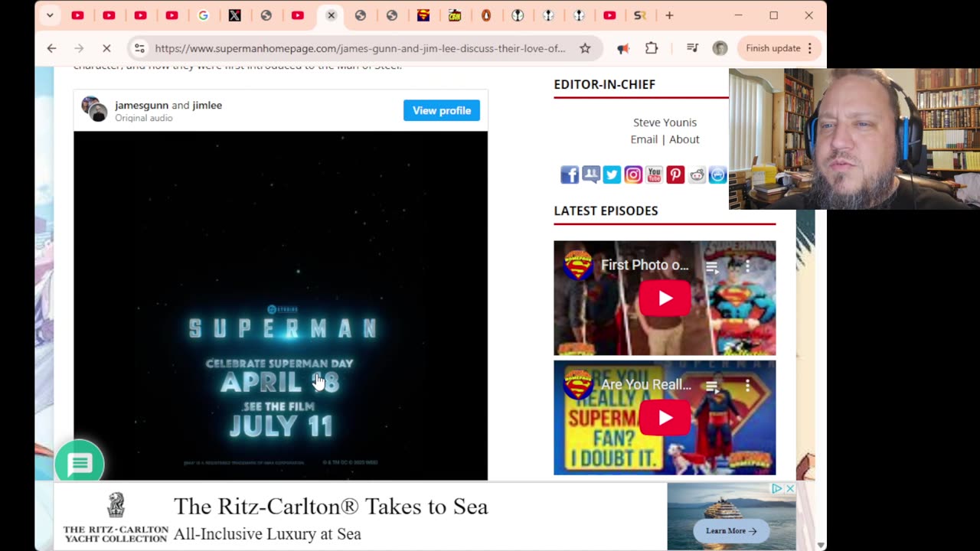
Task: Open more options on Are You Really video
Action: pos(747,386)
